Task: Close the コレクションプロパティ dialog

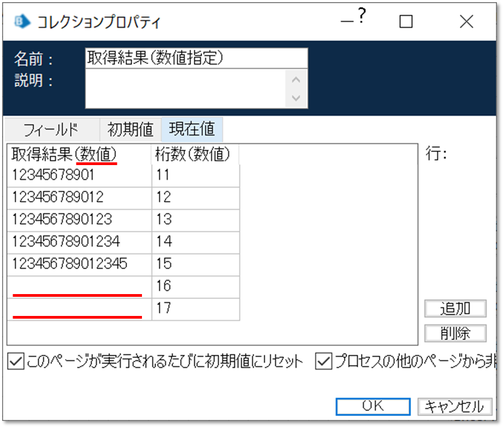Action: click(466, 22)
